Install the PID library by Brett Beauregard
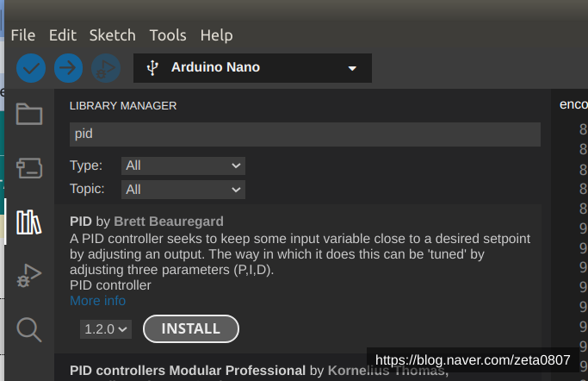This screenshot has width=588, height=381. [x=190, y=328]
